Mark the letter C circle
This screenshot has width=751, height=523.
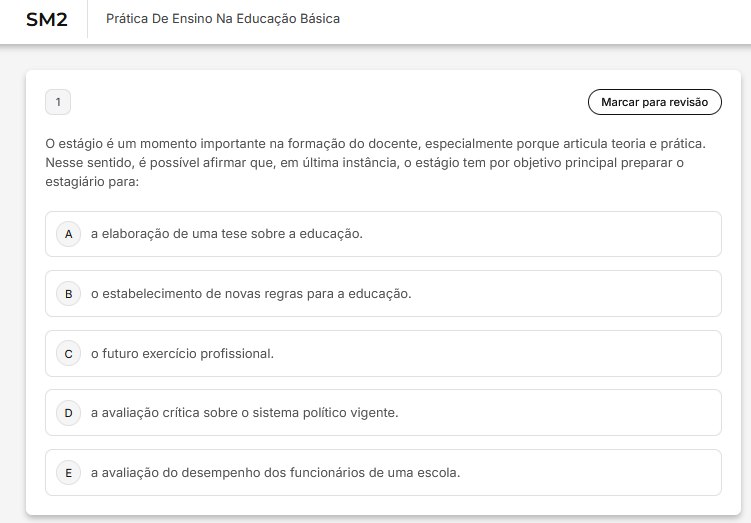(68, 353)
